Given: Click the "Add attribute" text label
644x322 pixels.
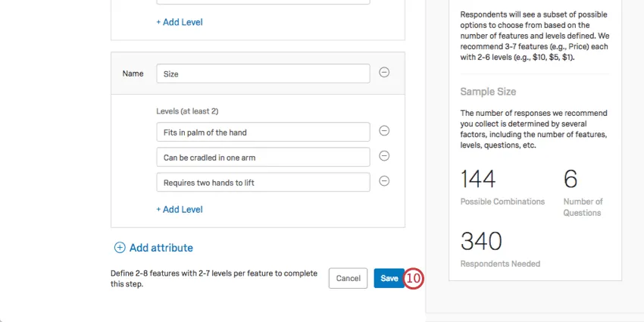Looking at the screenshot, I should 161,248.
